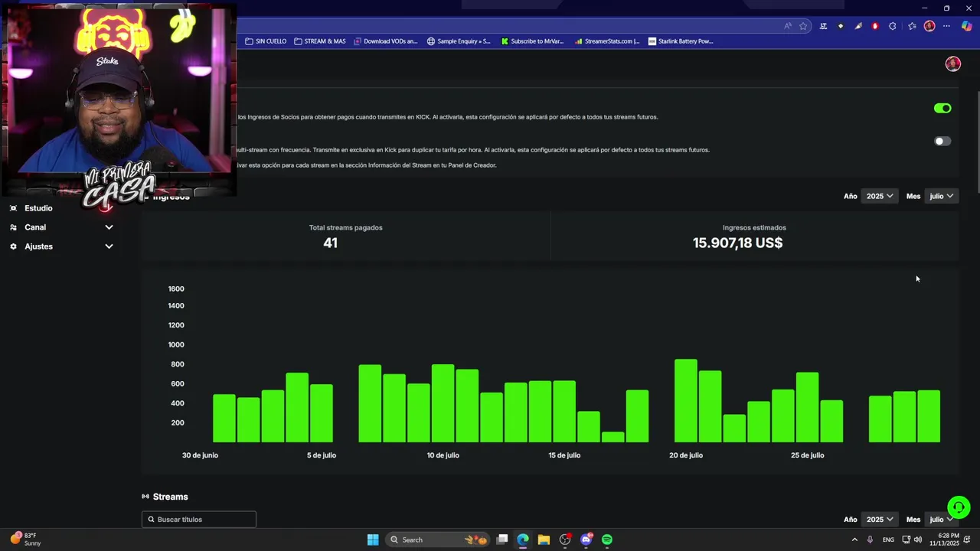Open File Explorer from the taskbar
This screenshot has height=551, width=980.
544,540
